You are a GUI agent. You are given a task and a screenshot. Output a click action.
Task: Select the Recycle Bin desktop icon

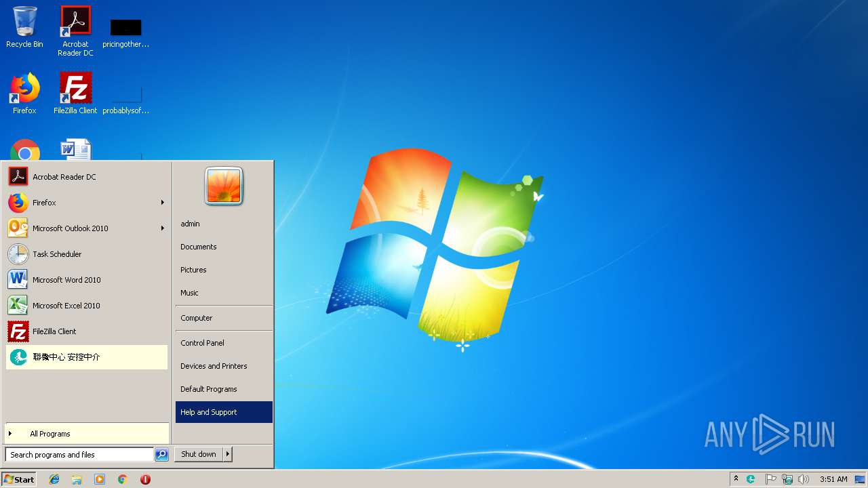24,27
